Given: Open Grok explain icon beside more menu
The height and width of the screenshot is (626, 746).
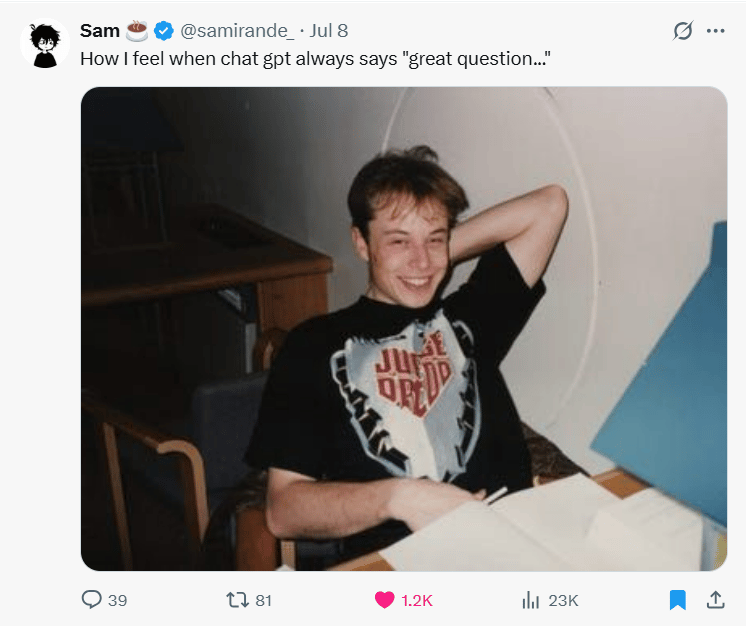Looking at the screenshot, I should (x=683, y=31).
